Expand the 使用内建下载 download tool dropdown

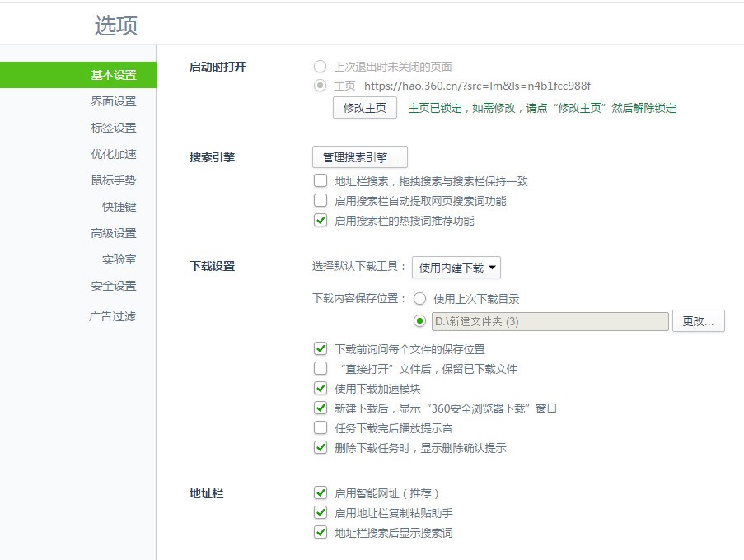point(456,267)
